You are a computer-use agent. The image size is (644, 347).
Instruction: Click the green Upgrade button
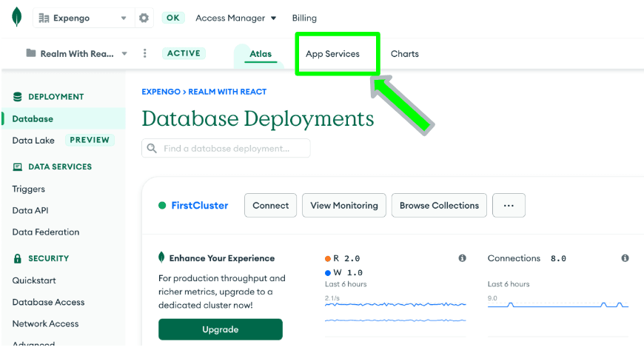[220, 329]
